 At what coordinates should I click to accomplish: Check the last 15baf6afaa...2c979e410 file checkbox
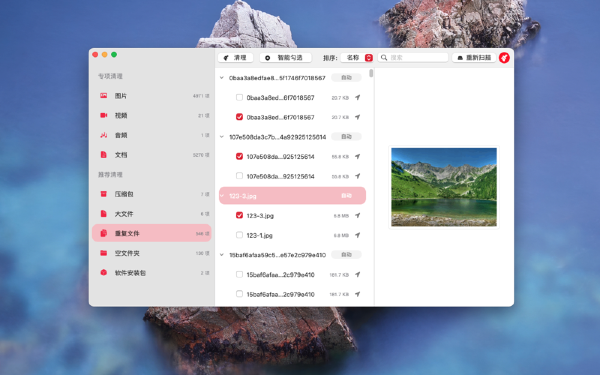tap(239, 293)
